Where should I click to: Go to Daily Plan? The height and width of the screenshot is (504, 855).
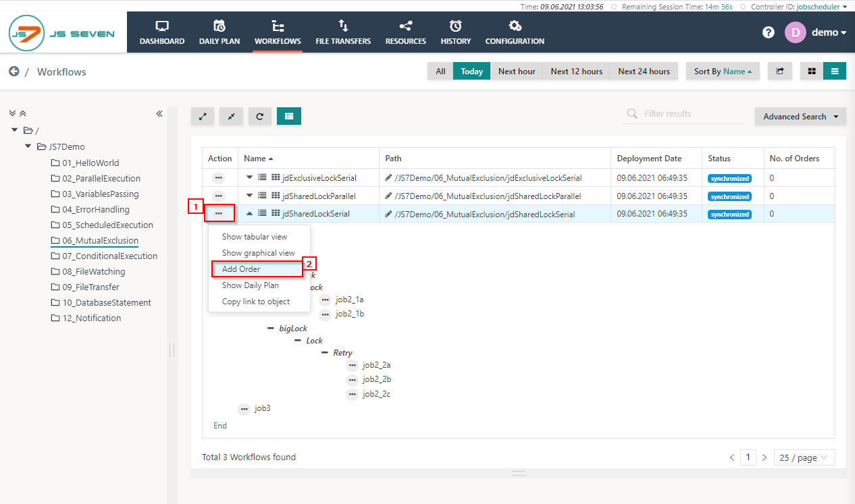coord(219,32)
